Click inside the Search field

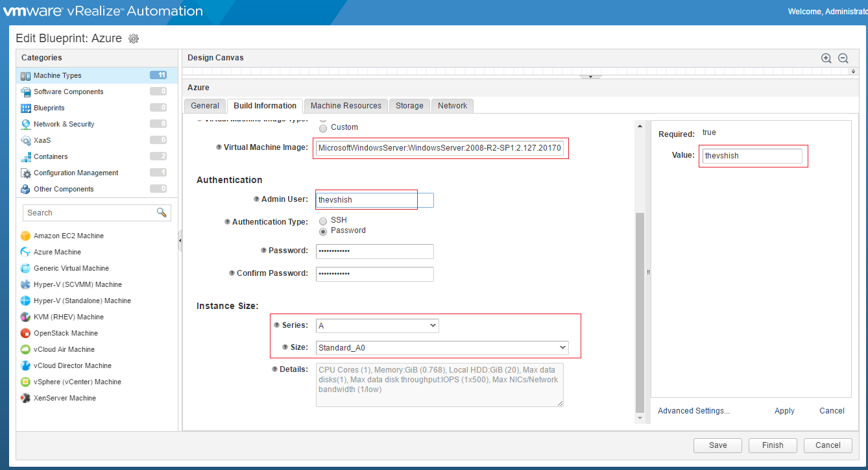click(x=91, y=212)
